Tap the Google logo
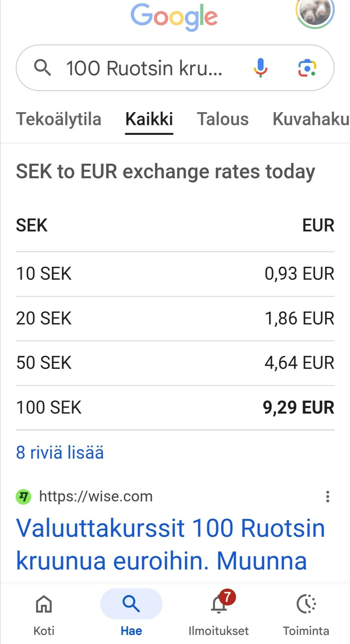350x644 pixels. click(x=174, y=16)
